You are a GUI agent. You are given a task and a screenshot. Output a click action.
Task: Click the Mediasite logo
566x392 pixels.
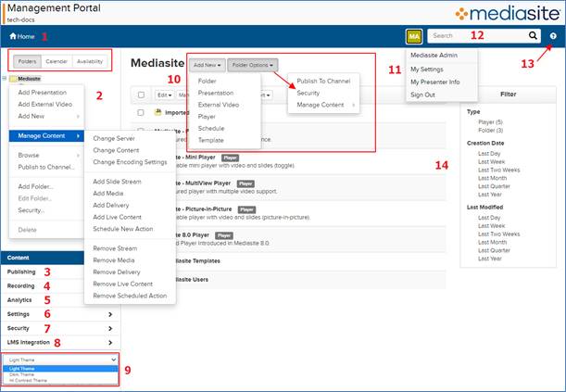pyautogui.click(x=507, y=13)
